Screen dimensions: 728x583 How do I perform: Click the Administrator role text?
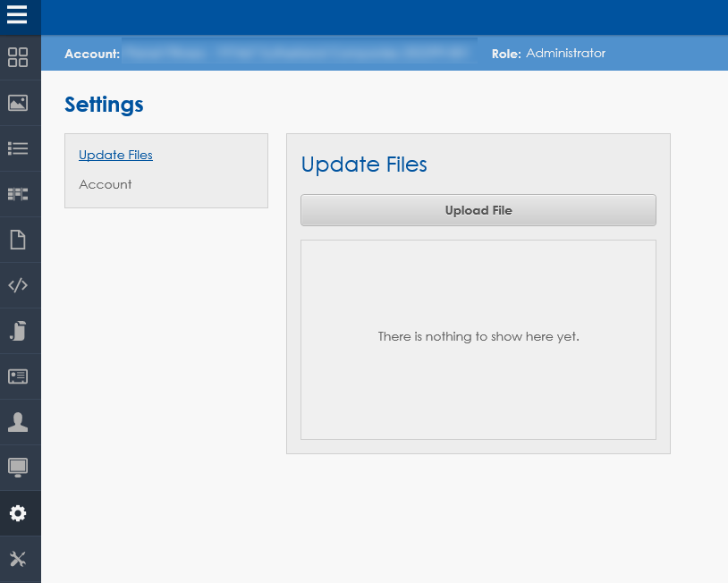coord(565,54)
